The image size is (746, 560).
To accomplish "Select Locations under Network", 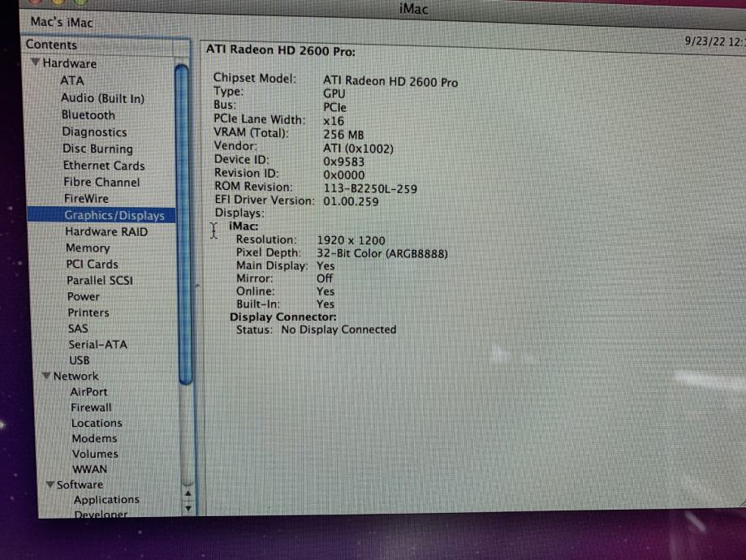I will [97, 423].
